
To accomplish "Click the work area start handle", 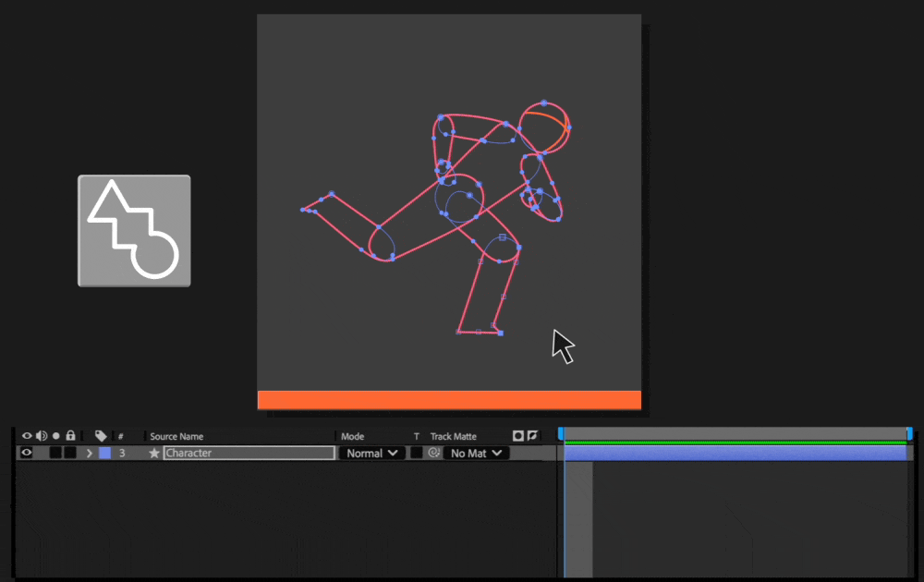I will (561, 434).
